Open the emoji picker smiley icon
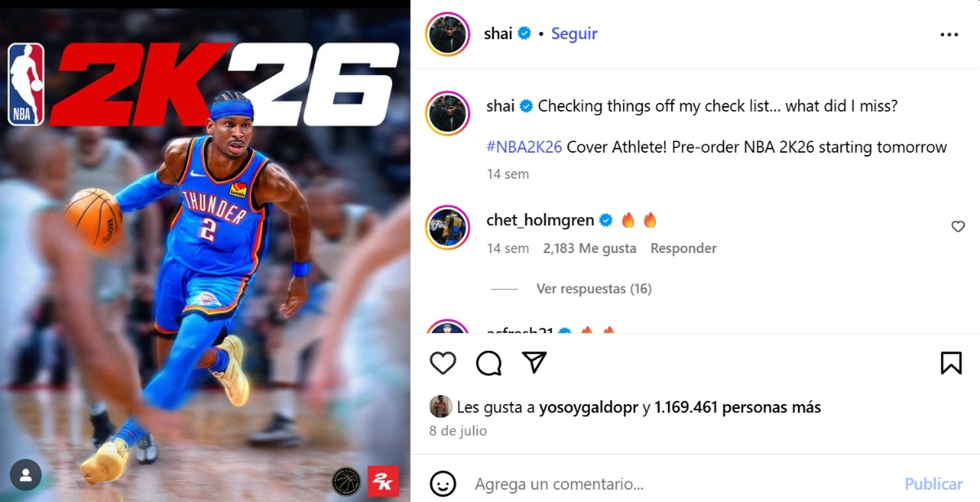This screenshot has width=980, height=502. (x=443, y=484)
